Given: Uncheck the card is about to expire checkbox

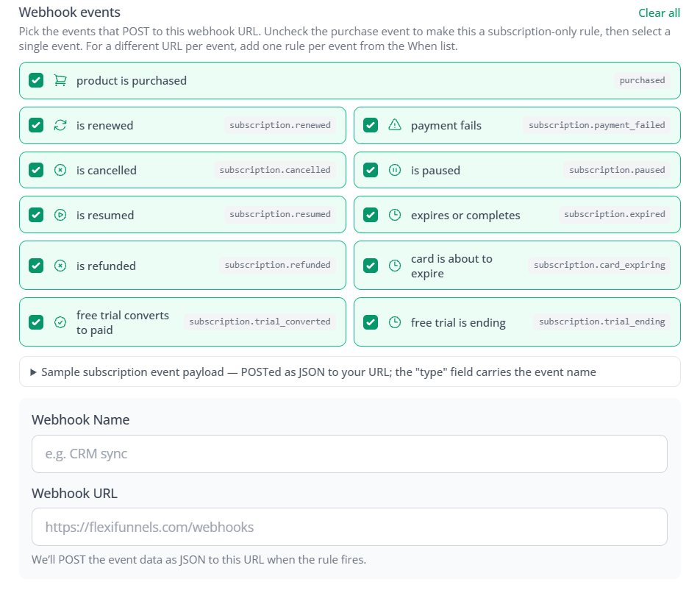Looking at the screenshot, I should (371, 266).
